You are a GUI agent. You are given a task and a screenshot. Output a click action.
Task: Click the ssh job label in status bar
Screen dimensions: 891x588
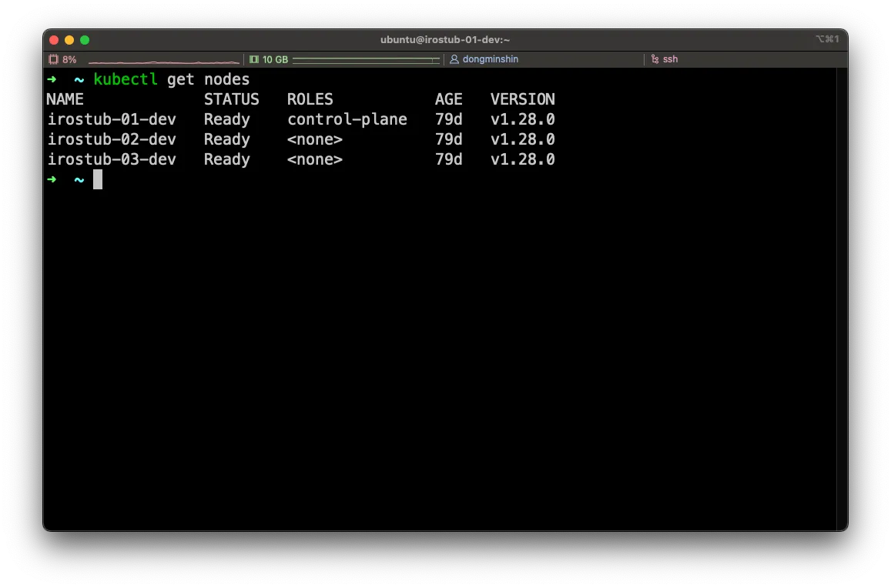click(x=670, y=59)
